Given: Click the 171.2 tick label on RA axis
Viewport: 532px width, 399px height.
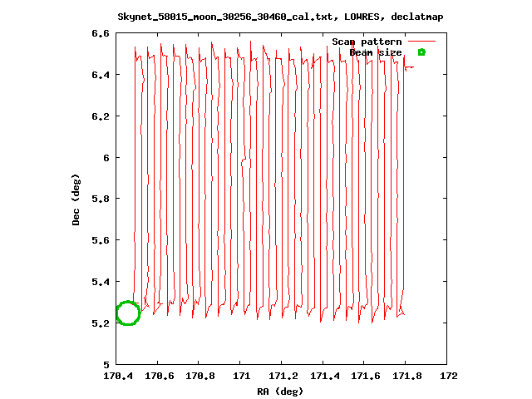Looking at the screenshot, I should pyautogui.click(x=283, y=376).
